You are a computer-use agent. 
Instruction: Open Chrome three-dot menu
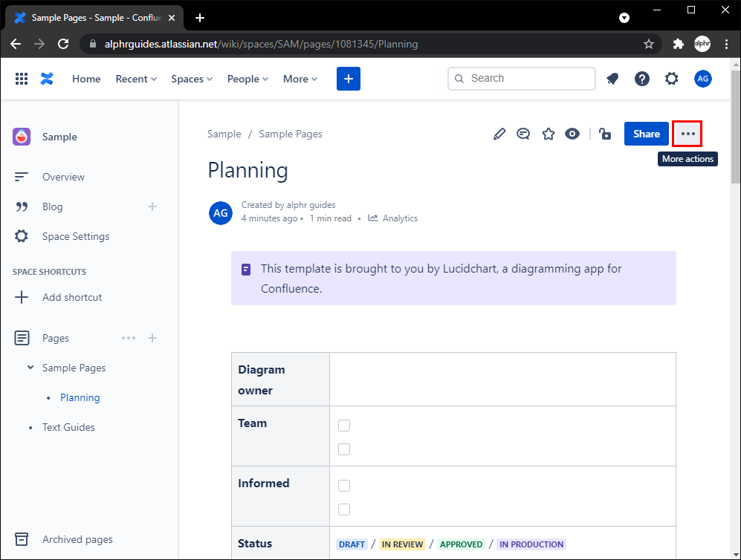726,44
